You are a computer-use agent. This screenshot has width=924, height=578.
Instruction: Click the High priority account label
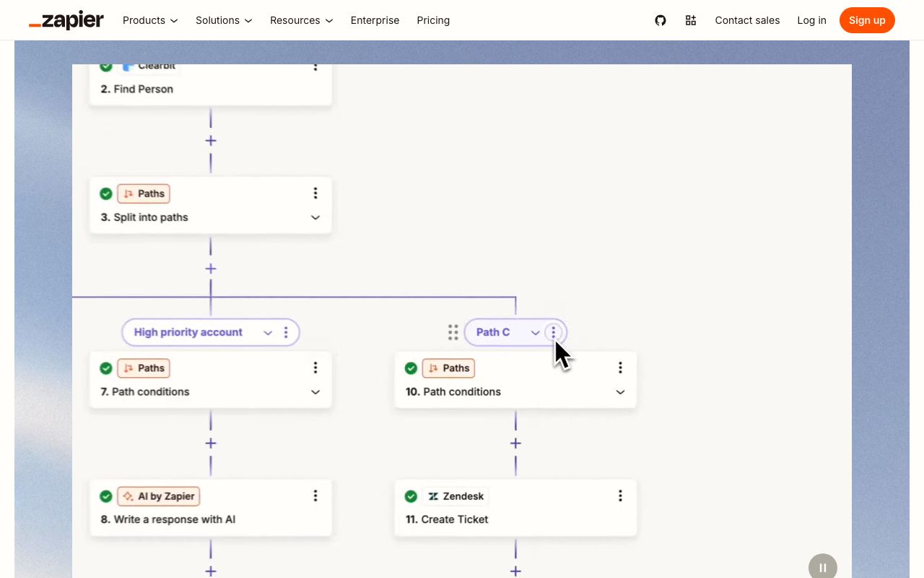coord(188,332)
